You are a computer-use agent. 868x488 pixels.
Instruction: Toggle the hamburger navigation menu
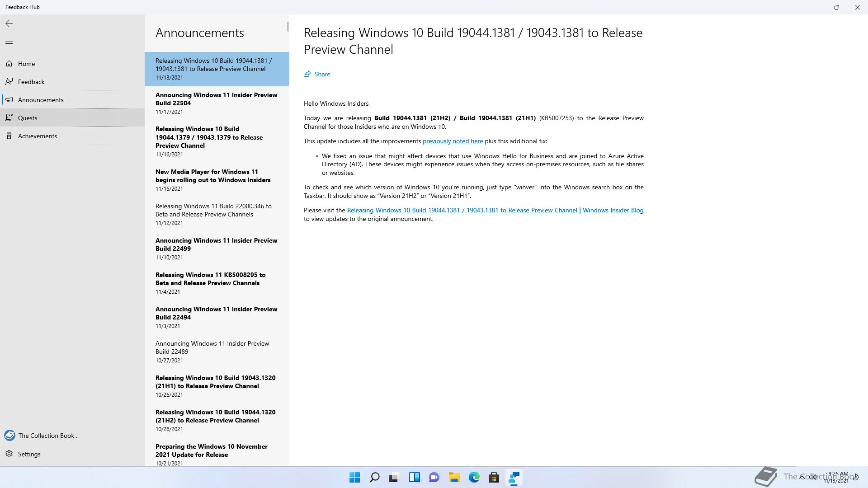click(9, 42)
